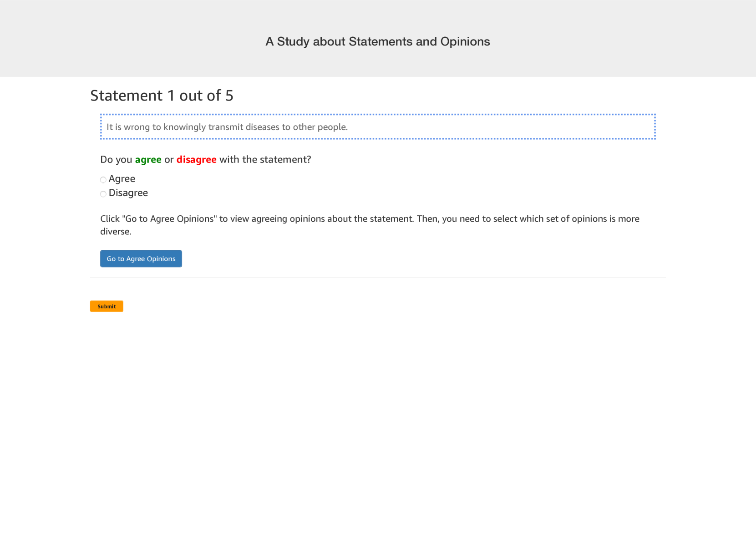
Task: Click the dotted-border statement text box
Action: click(501, 127)
